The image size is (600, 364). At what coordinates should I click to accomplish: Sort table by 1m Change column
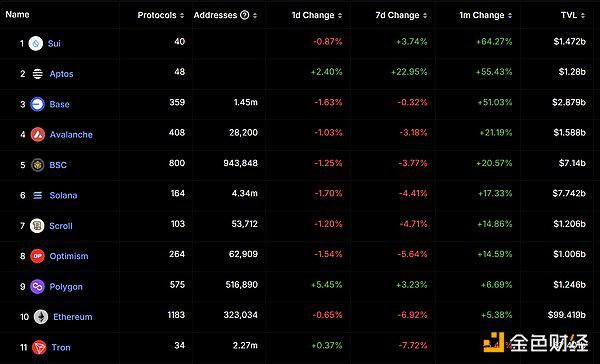point(486,15)
